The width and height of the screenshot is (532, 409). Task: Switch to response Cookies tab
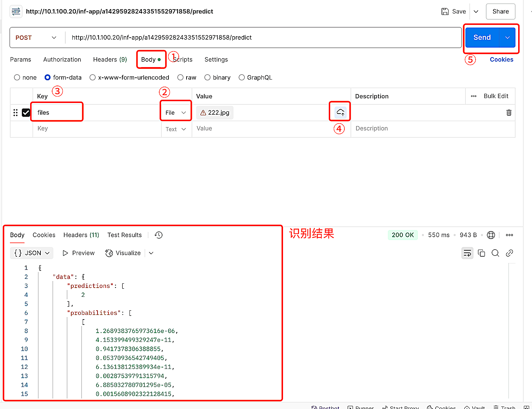pyautogui.click(x=44, y=235)
